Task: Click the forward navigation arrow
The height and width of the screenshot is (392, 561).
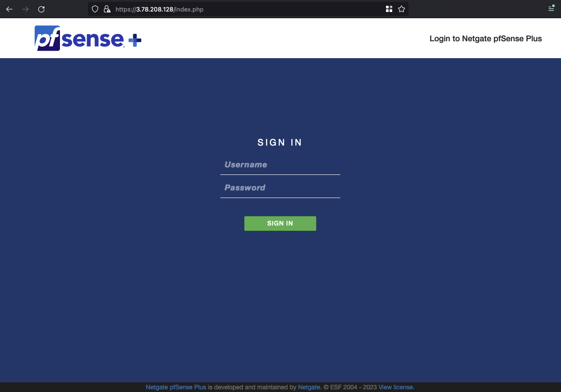Action: [25, 9]
